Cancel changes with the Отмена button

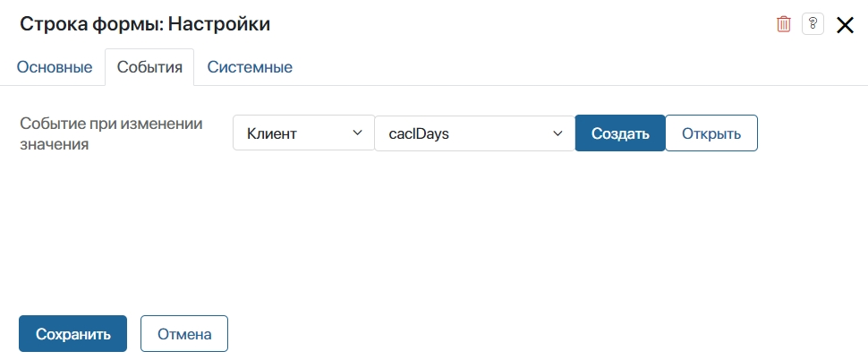coord(184,334)
